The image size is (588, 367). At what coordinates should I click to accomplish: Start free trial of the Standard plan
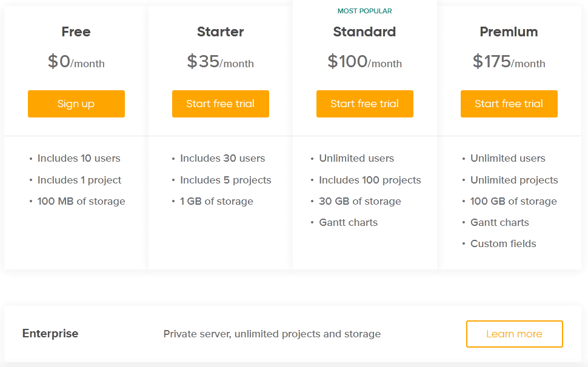(x=364, y=104)
